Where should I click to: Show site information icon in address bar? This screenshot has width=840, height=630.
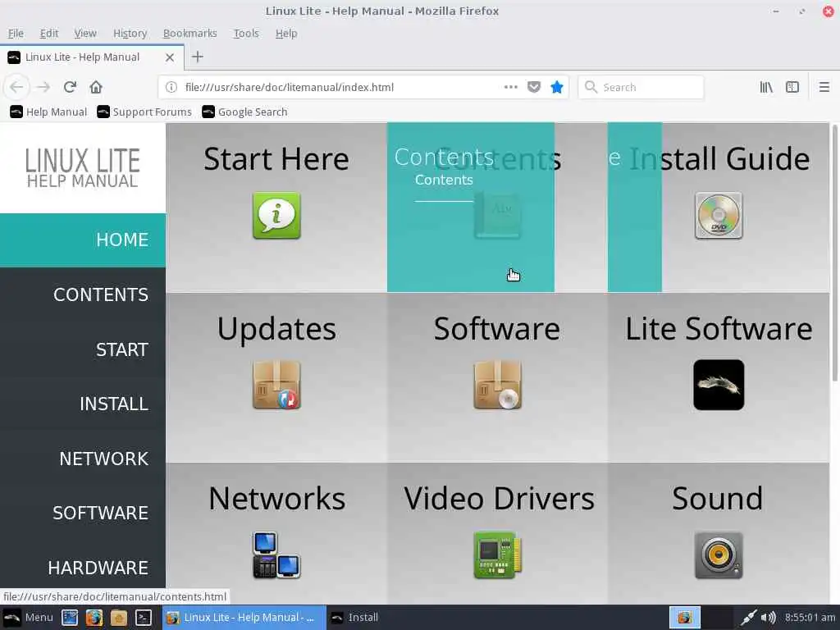171,87
